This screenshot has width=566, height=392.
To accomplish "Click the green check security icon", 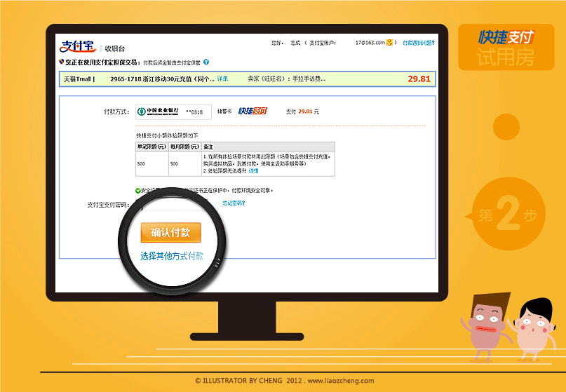I will tap(138, 191).
